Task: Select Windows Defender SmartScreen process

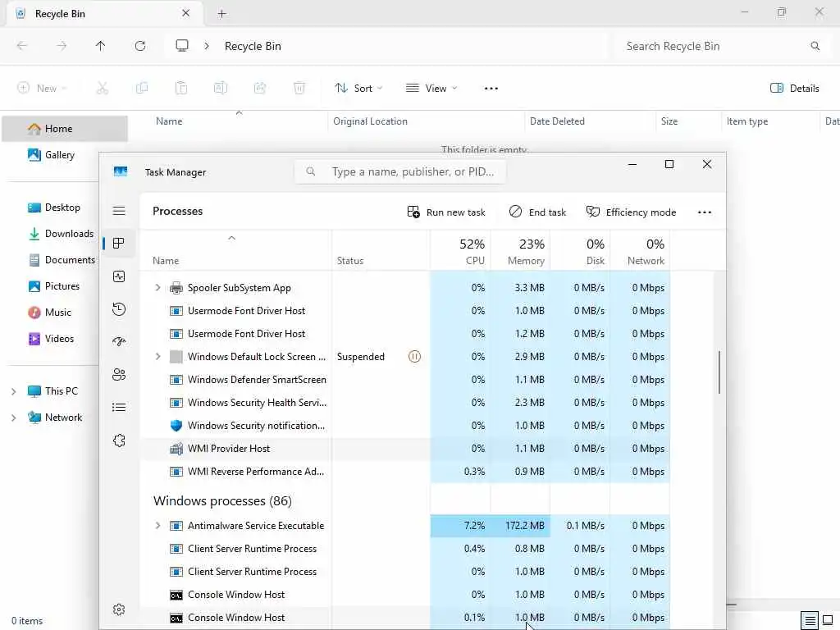Action: tap(405, 380)
